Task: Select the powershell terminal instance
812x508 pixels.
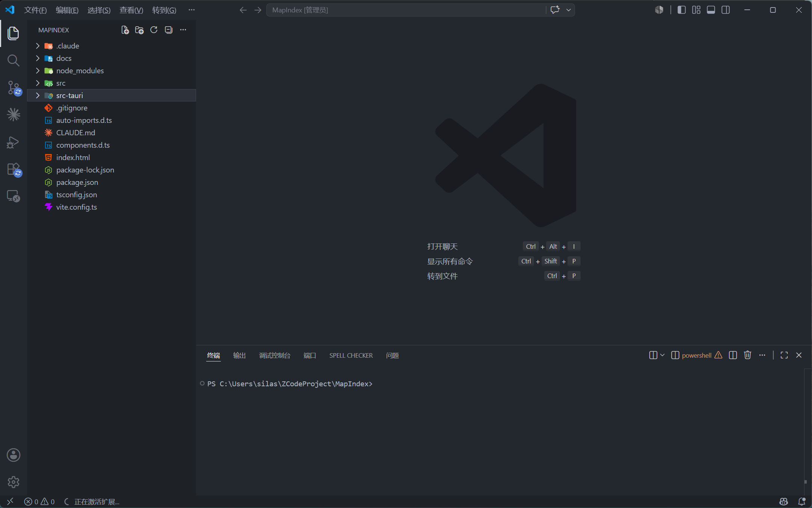Action: tap(697, 355)
